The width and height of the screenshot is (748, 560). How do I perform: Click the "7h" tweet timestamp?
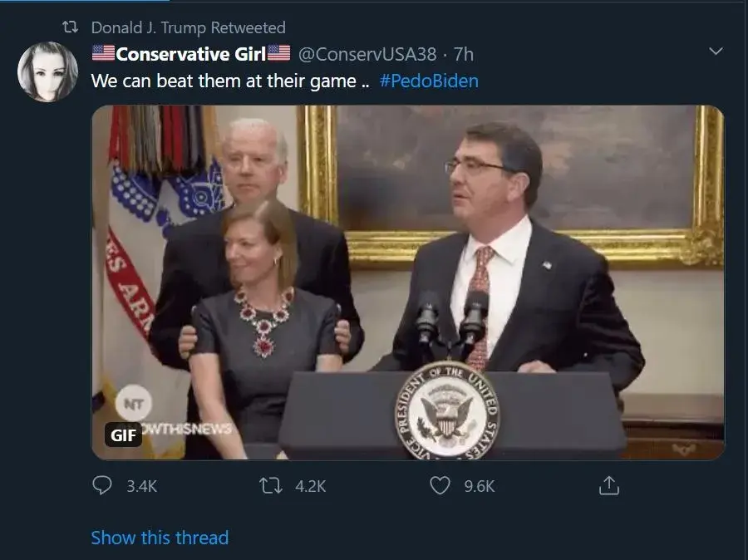pyautogui.click(x=463, y=55)
